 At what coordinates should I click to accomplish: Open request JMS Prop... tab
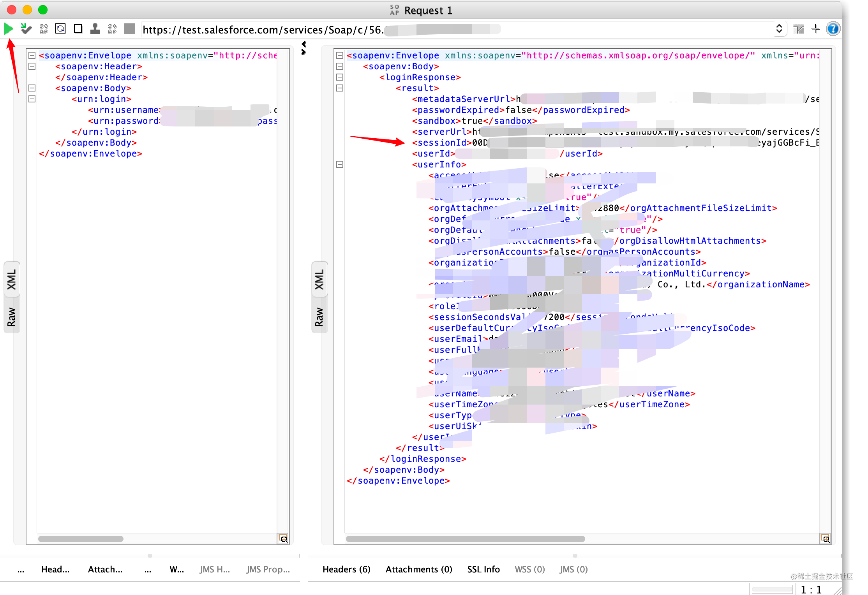point(268,569)
